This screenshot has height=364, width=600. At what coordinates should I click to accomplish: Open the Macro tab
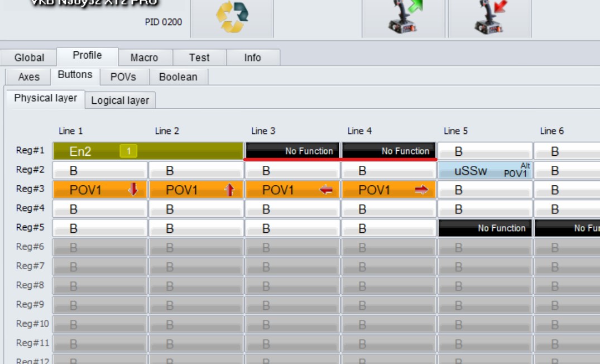(144, 58)
